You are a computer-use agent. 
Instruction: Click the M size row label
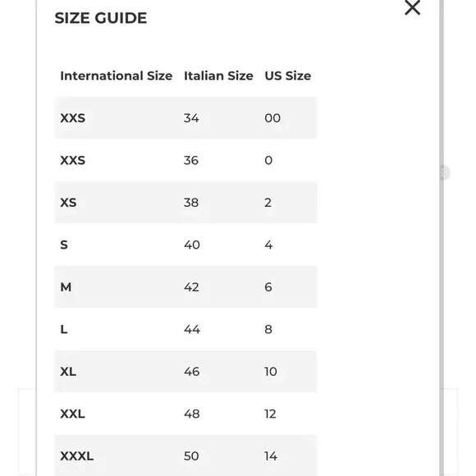point(66,287)
